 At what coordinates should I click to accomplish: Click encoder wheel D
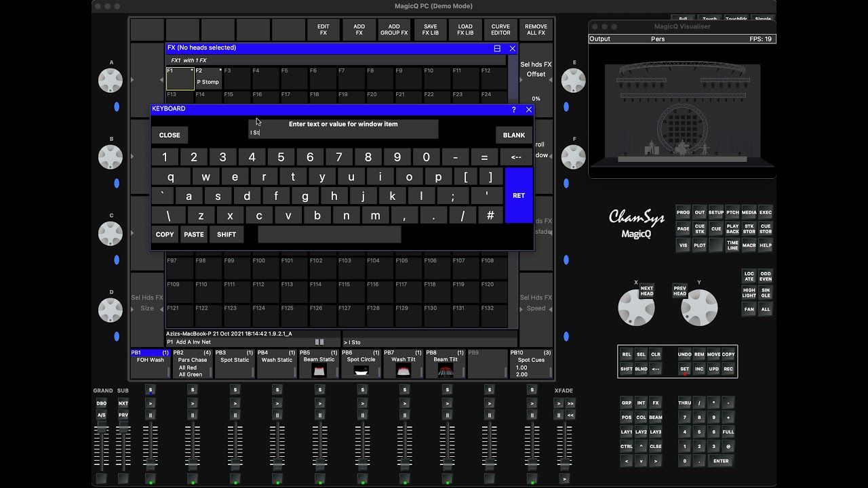click(x=111, y=310)
